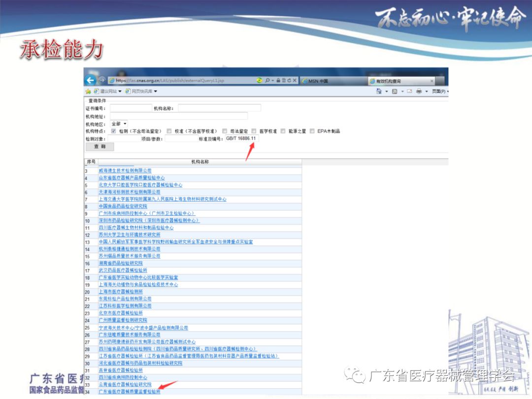
Task: Click the RSS feeds icon in command bar
Action: tap(395, 91)
